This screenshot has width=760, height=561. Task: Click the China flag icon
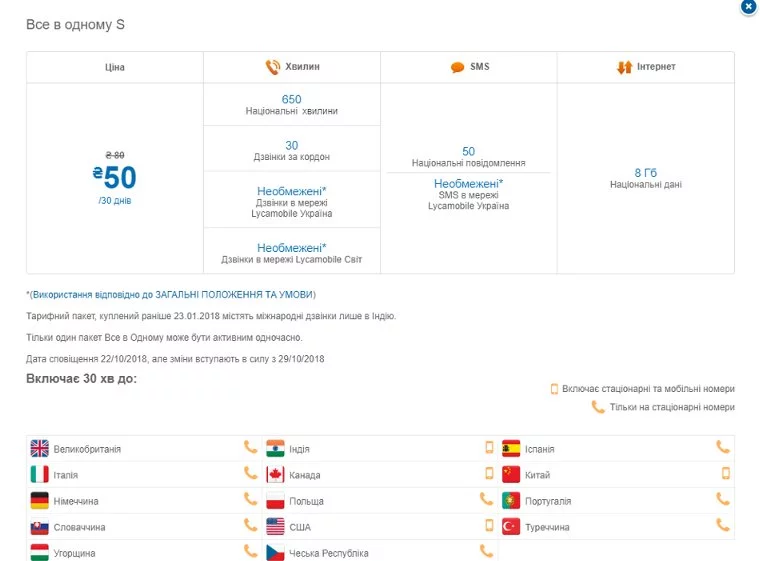coord(511,474)
